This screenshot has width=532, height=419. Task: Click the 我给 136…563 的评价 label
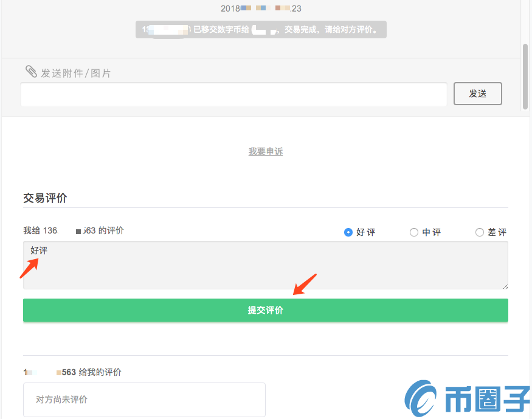click(x=73, y=230)
